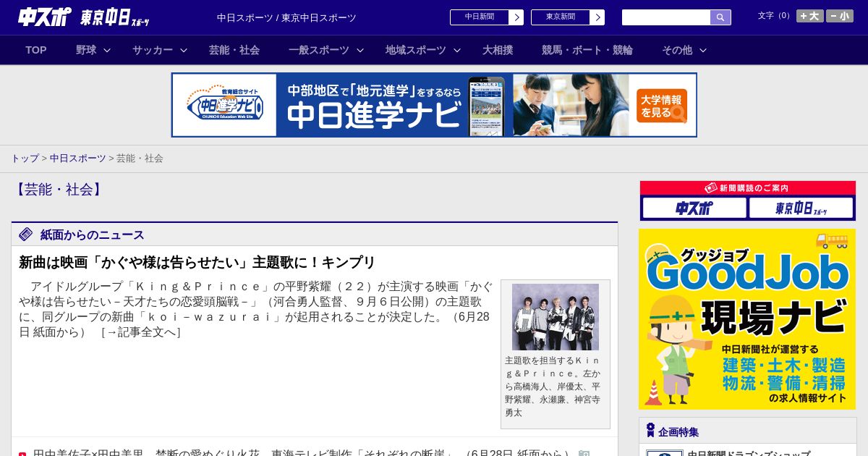
Task: Click the 企画特集 ribbon icon
Action: click(651, 431)
